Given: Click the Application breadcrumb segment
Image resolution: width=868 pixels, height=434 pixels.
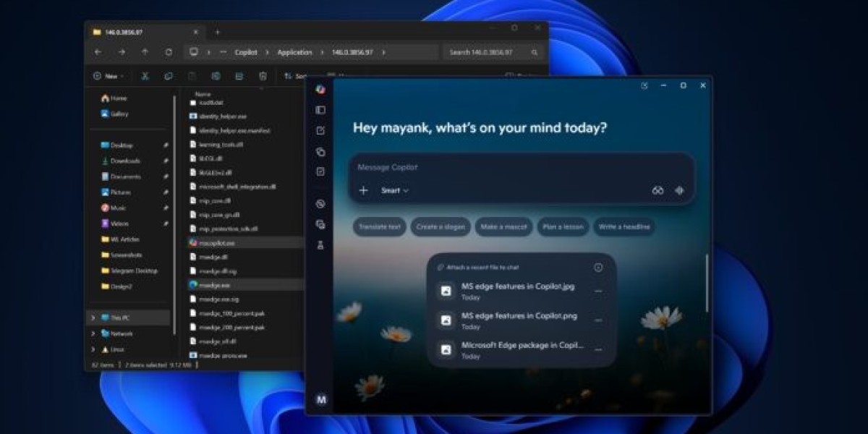Looking at the screenshot, I should click(294, 52).
